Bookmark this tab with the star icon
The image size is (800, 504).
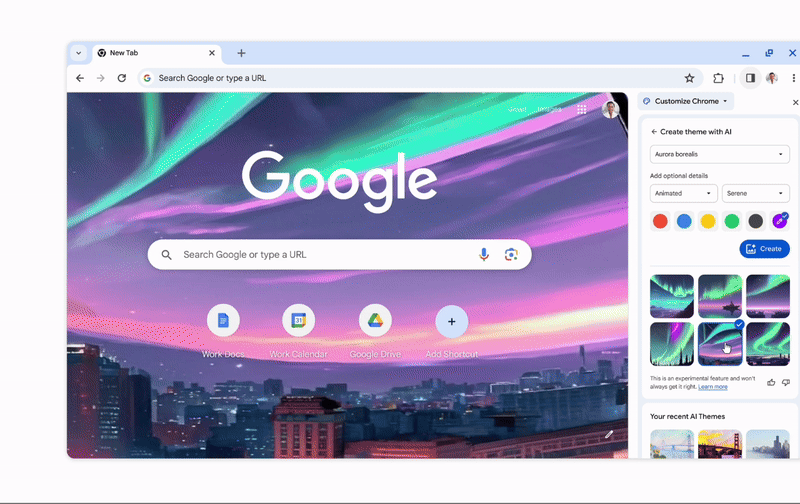[689, 78]
